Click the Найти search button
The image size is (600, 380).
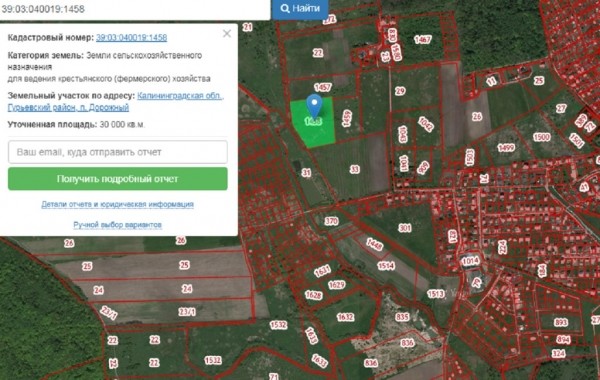tap(300, 8)
